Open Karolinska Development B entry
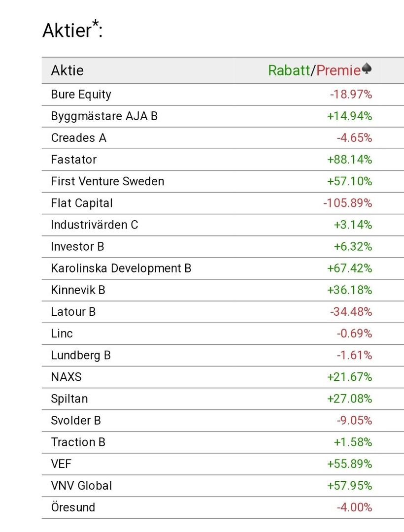 point(121,268)
